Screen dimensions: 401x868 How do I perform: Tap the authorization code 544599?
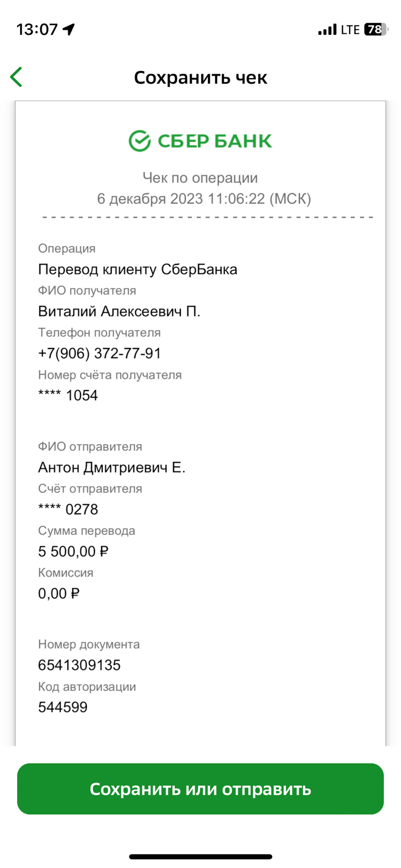[63, 707]
